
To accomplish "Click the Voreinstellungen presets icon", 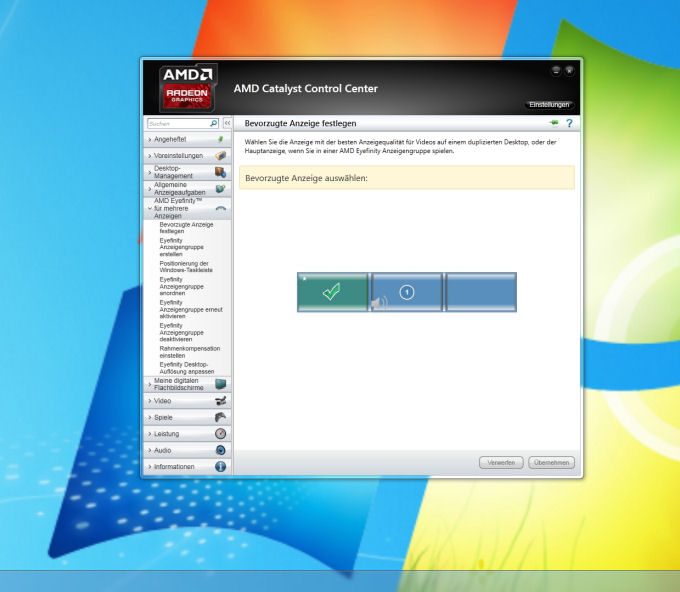I will point(220,155).
